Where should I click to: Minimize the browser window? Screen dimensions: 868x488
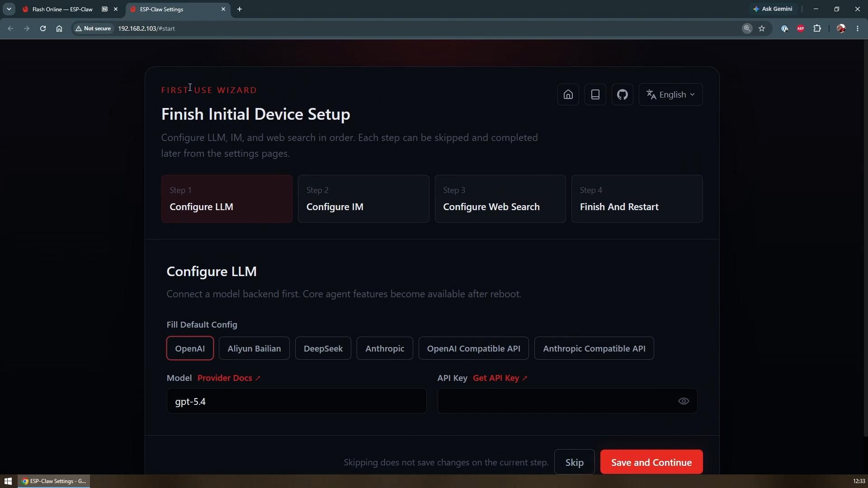tap(816, 9)
